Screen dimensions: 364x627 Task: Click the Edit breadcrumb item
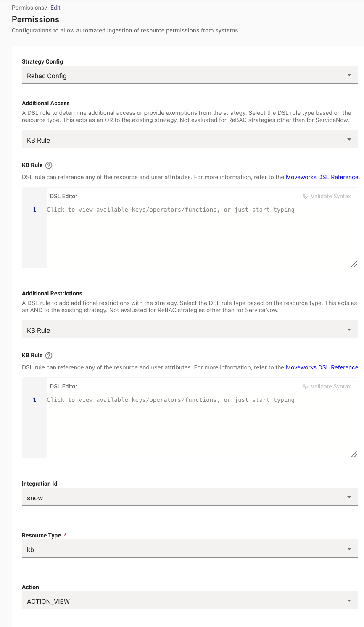coord(55,8)
